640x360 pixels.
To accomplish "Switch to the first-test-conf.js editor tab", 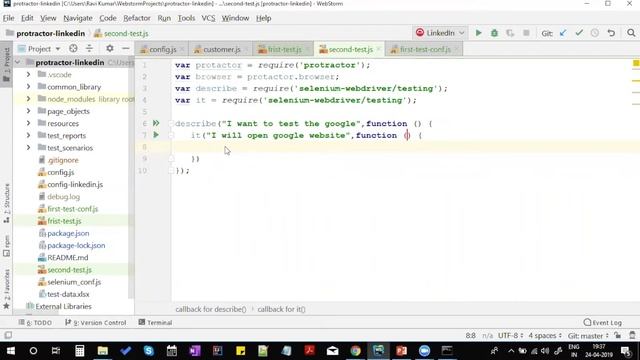I will [424, 49].
